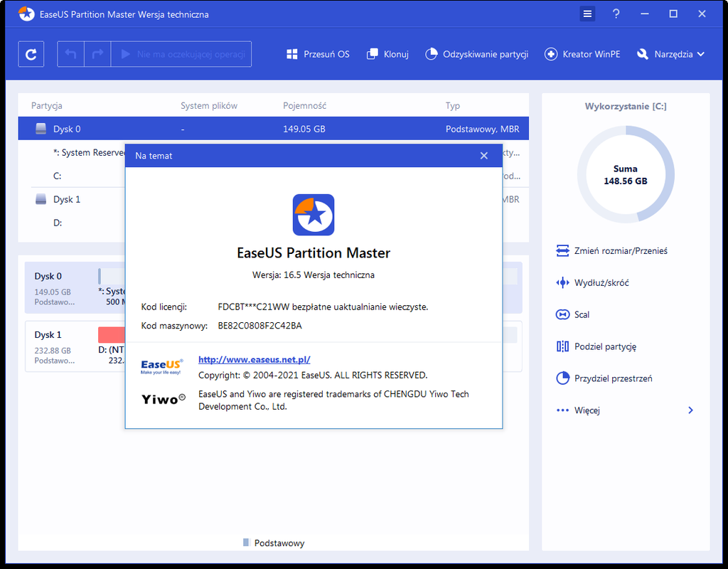Click the EaseUS brand logo near link
The image size is (728, 569).
(x=161, y=366)
